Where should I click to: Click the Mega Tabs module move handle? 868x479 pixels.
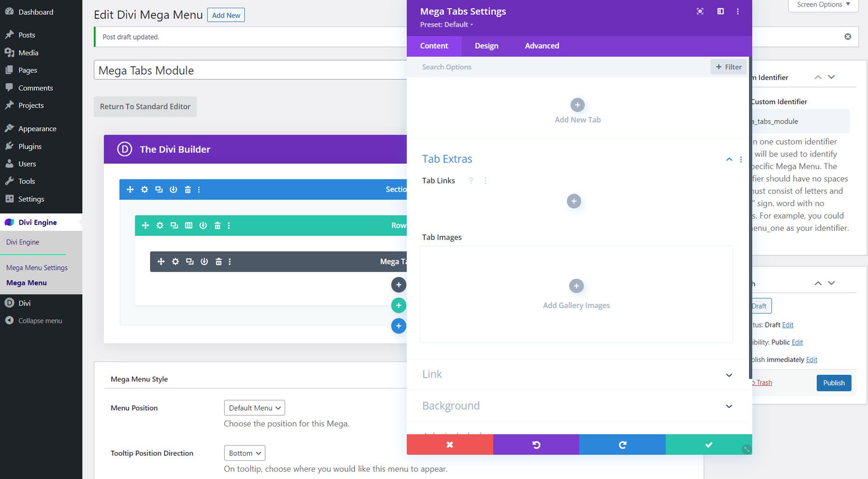point(161,261)
